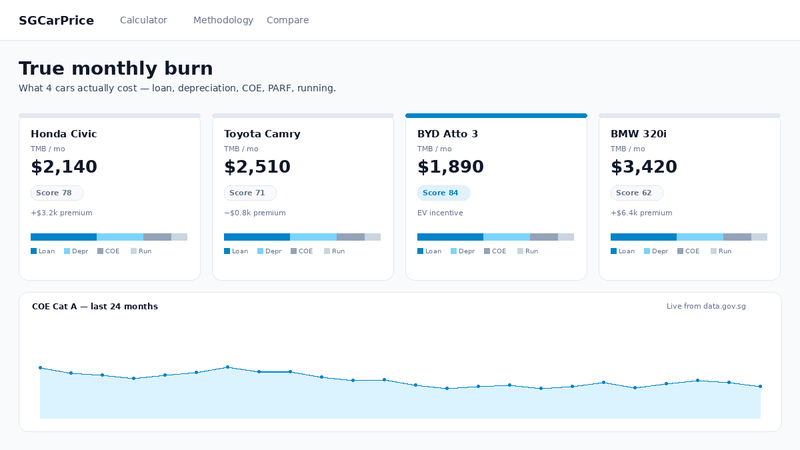The width and height of the screenshot is (800, 450).
Task: Click last data point on COE chart
Action: pyautogui.click(x=760, y=386)
